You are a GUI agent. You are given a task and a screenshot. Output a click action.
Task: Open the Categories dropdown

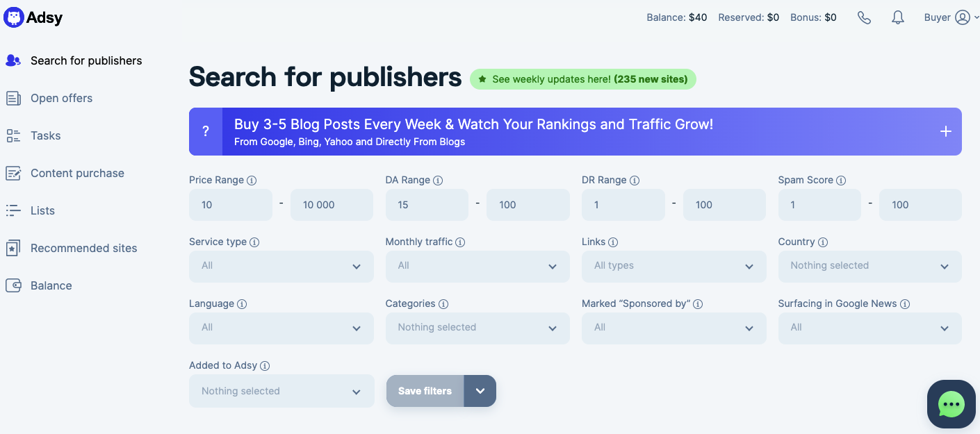(477, 328)
